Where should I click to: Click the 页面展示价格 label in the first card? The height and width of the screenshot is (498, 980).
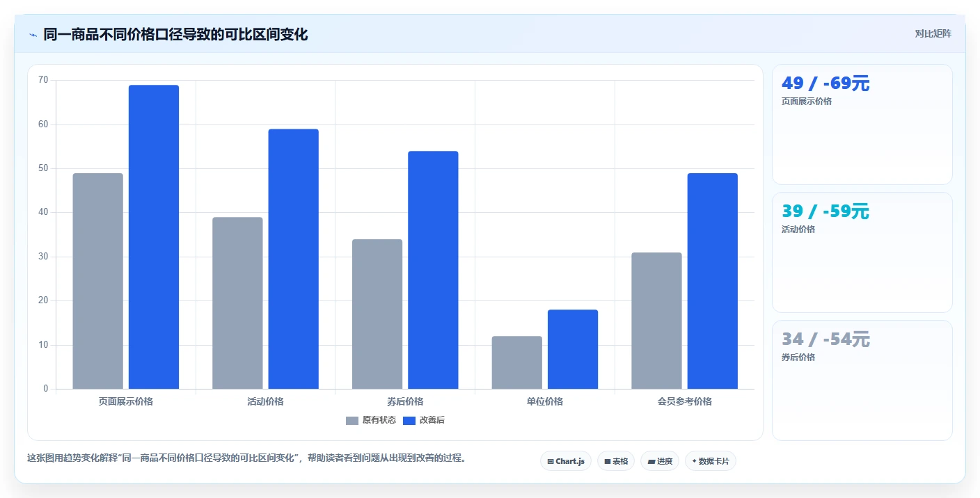(807, 102)
